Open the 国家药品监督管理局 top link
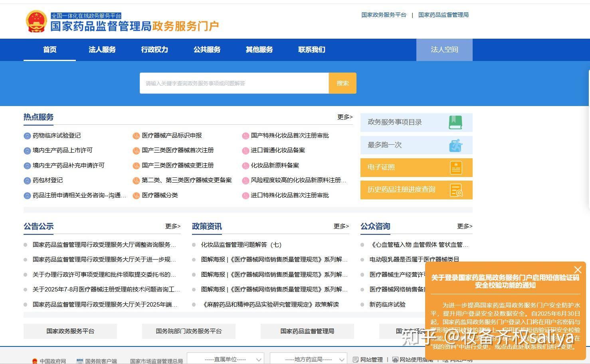 click(x=443, y=15)
